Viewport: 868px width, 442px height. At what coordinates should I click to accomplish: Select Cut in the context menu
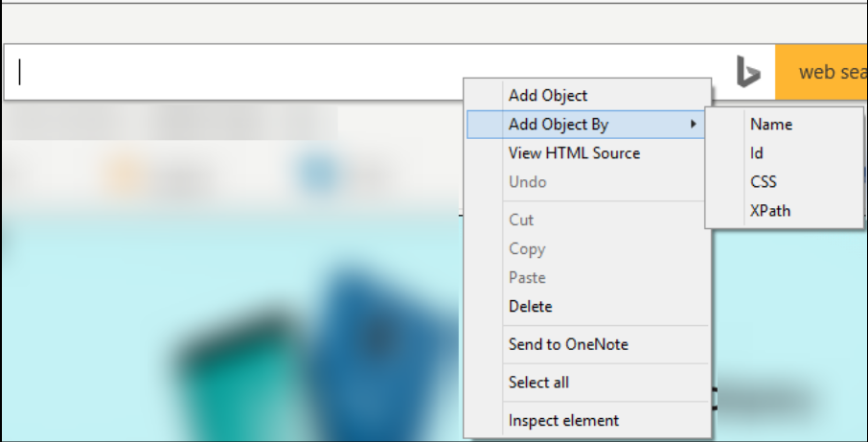[x=521, y=220]
